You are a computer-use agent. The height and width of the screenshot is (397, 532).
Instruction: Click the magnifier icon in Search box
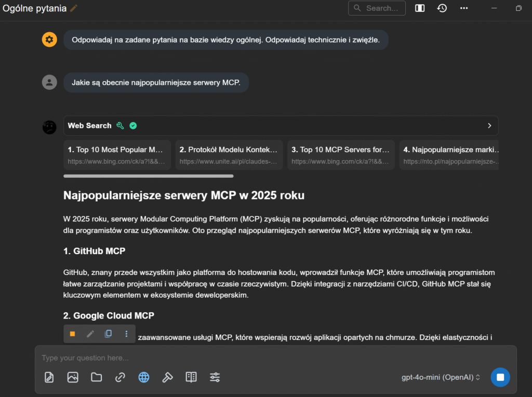click(x=357, y=8)
